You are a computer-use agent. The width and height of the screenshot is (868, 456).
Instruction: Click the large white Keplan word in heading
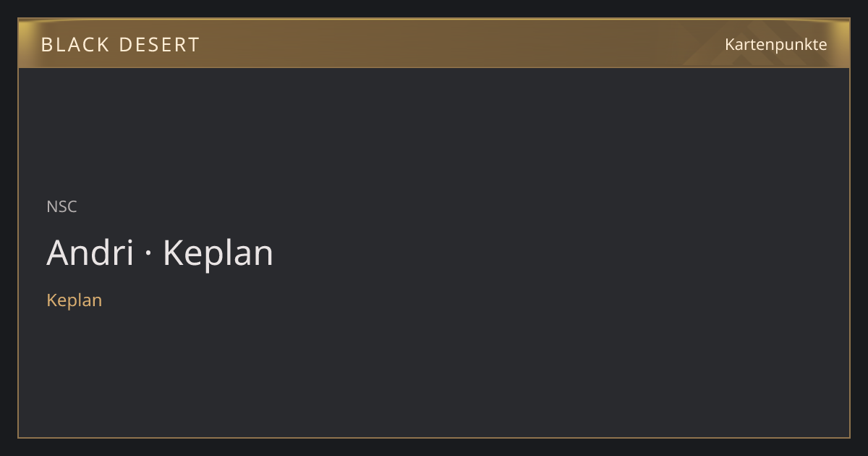tap(218, 254)
